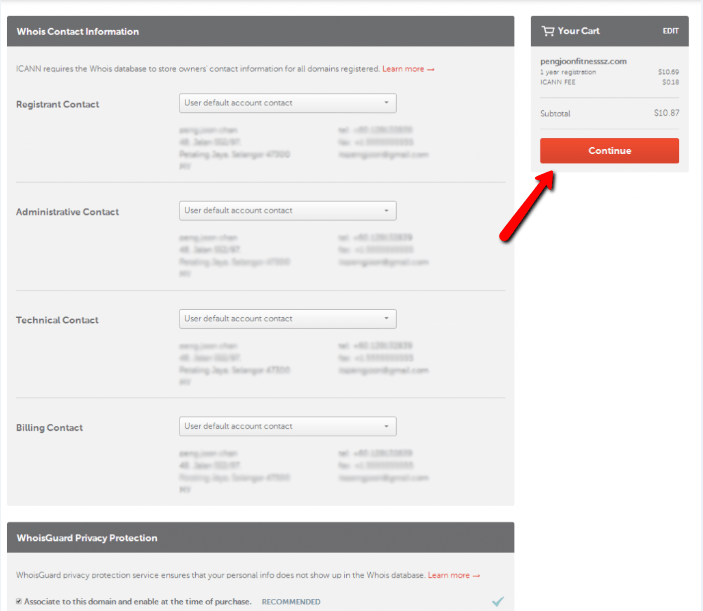
Task: Click the ICANN FEE line in cart
Action: point(556,82)
